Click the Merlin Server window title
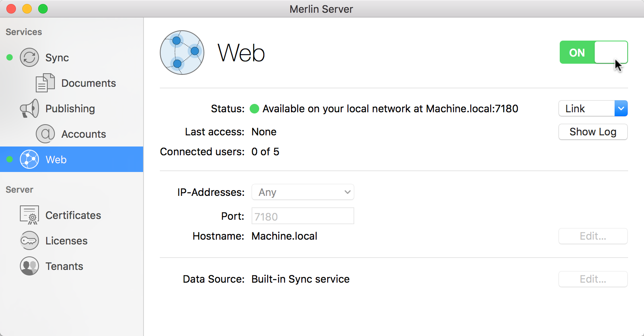644x336 pixels. point(321,9)
